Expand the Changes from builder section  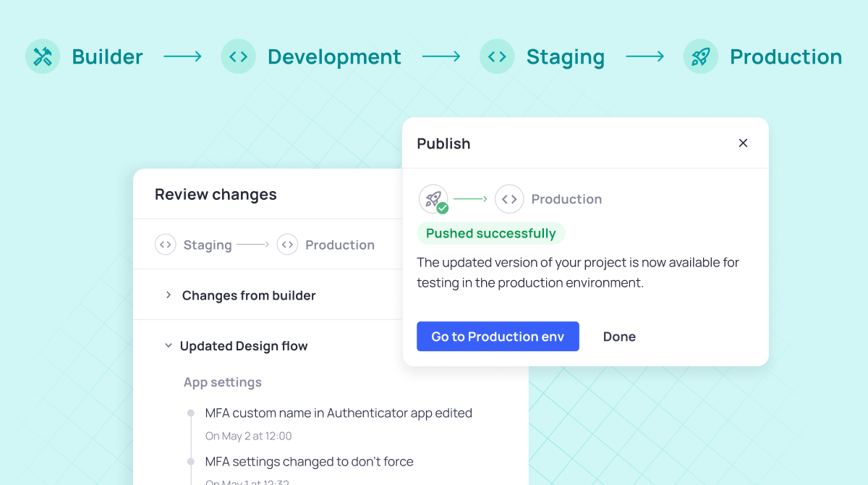pos(169,295)
